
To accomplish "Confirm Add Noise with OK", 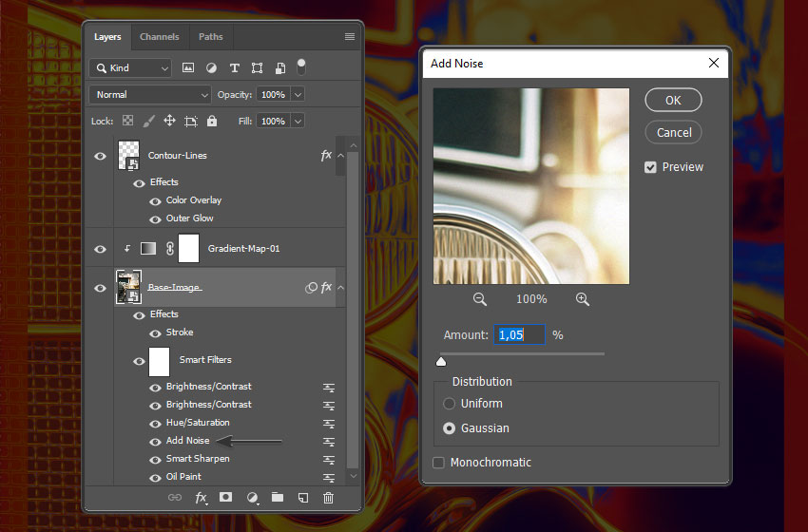I will click(x=673, y=100).
